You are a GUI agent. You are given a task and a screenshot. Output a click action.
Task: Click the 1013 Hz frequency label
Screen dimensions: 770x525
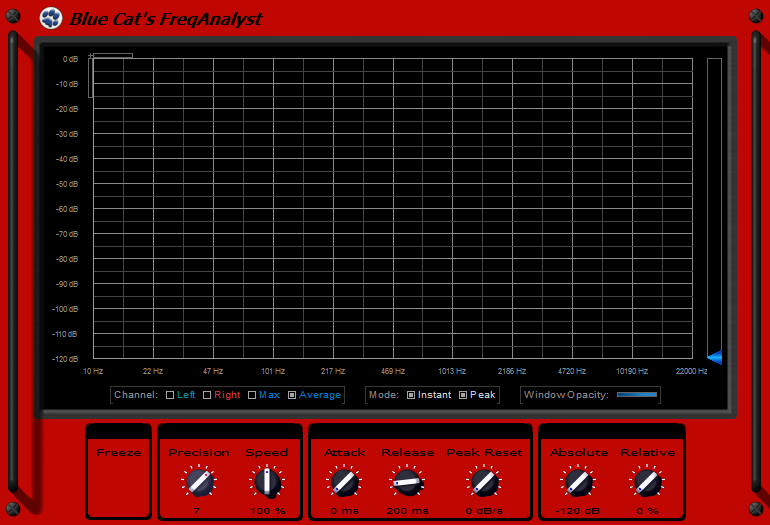click(452, 371)
